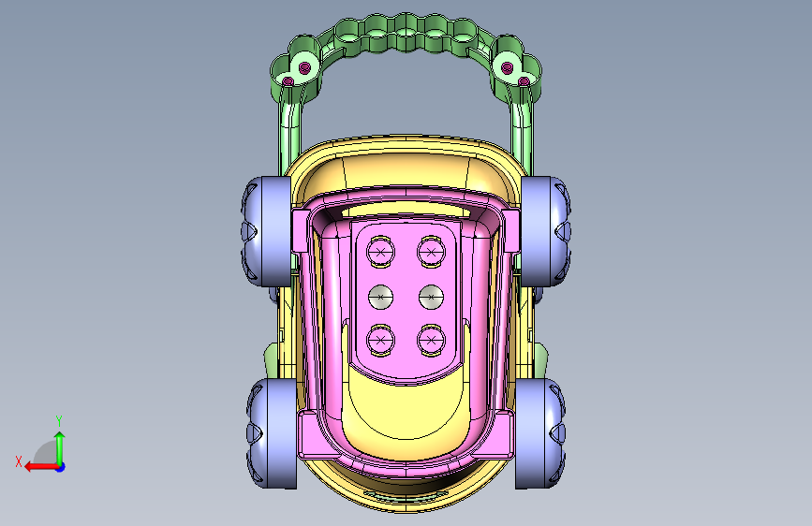Select middle-right gray screw head on pink panel
The height and width of the screenshot is (526, 812).
431,298
